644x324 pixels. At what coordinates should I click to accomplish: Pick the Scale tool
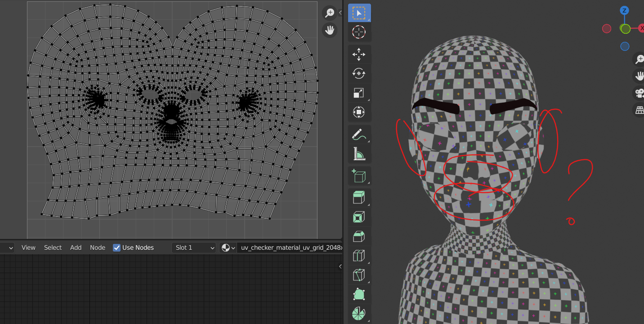(x=359, y=93)
